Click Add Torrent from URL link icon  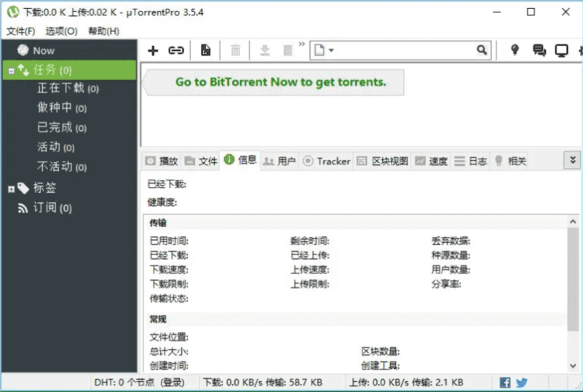176,50
